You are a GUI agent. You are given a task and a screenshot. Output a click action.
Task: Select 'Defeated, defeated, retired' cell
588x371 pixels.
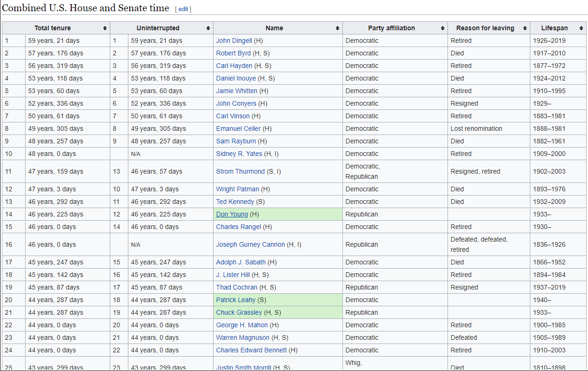click(x=489, y=244)
